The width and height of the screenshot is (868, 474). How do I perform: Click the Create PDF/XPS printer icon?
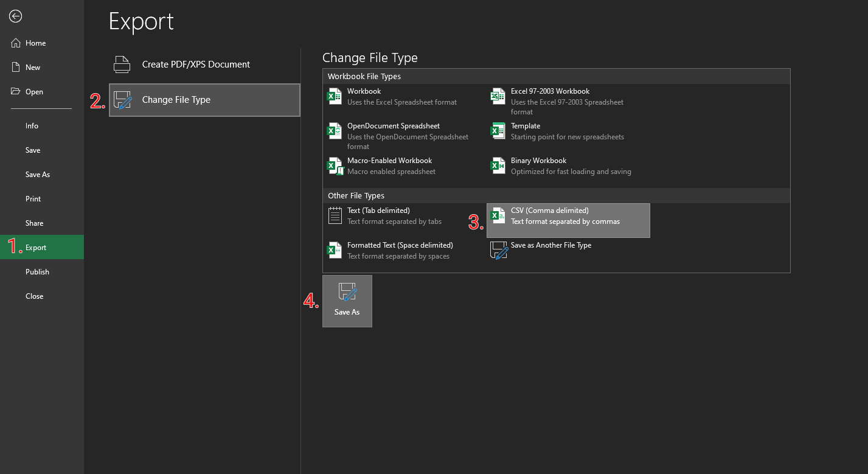(x=122, y=64)
